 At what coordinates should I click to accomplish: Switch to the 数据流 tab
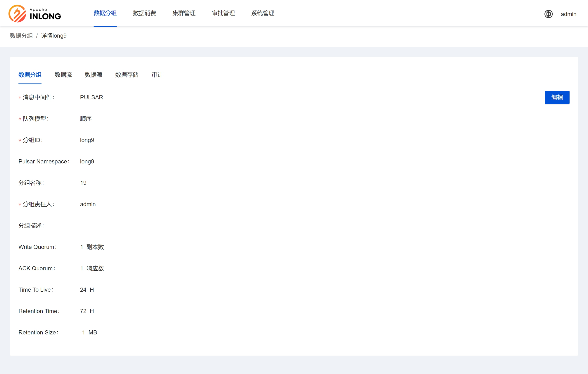(63, 75)
